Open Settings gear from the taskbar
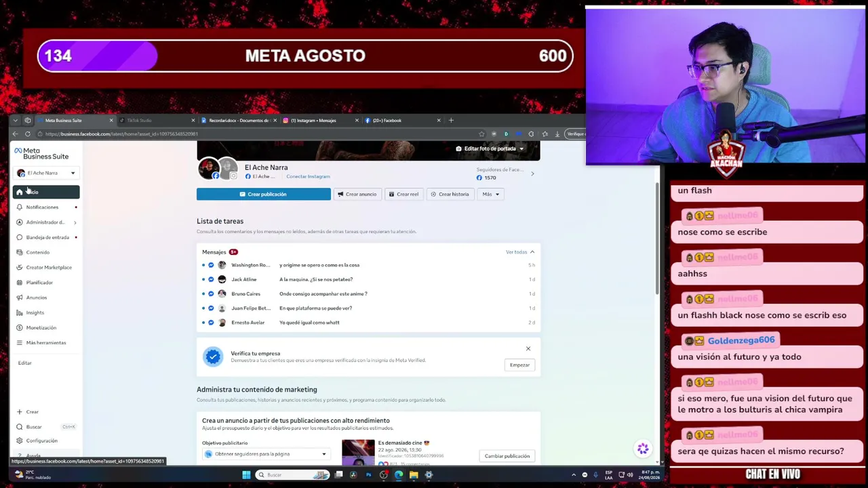Viewport: 868px width, 488px height. coord(429,474)
